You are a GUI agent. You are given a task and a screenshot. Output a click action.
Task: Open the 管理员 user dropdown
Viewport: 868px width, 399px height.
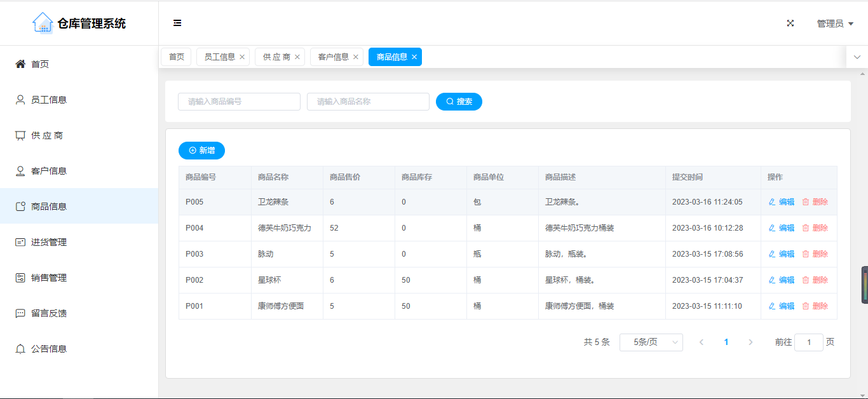click(835, 24)
